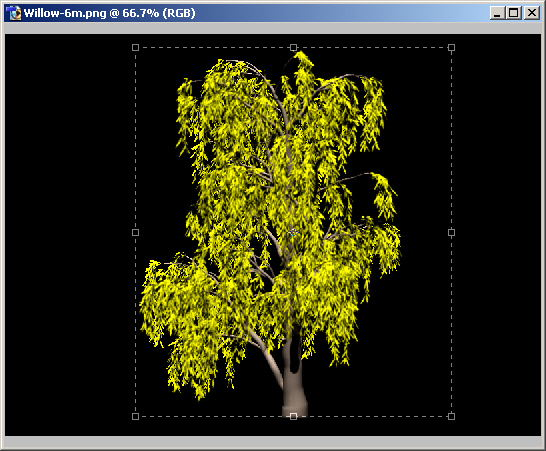Click the Willow-6m.png title bar text

109,13
